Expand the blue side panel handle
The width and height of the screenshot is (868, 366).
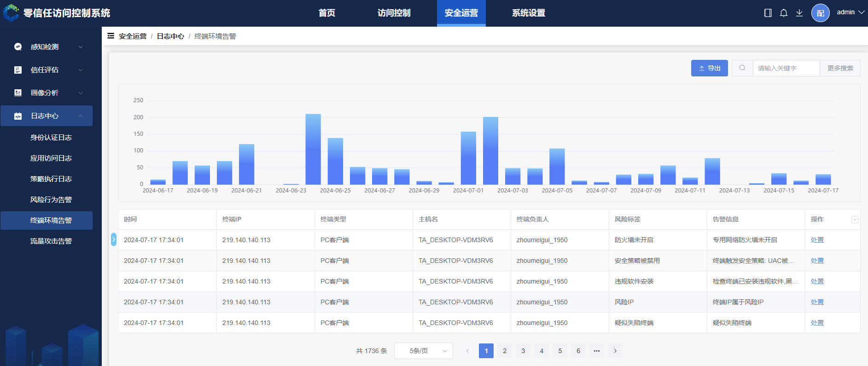114,239
